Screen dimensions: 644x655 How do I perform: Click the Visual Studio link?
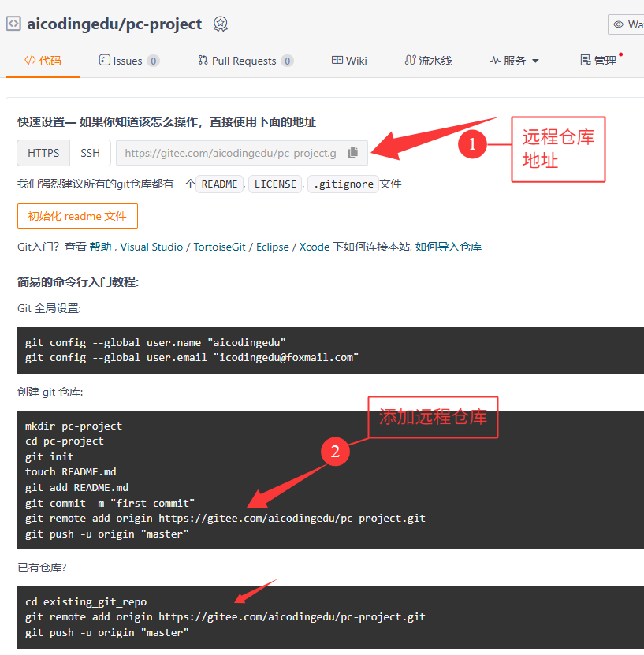[151, 247]
